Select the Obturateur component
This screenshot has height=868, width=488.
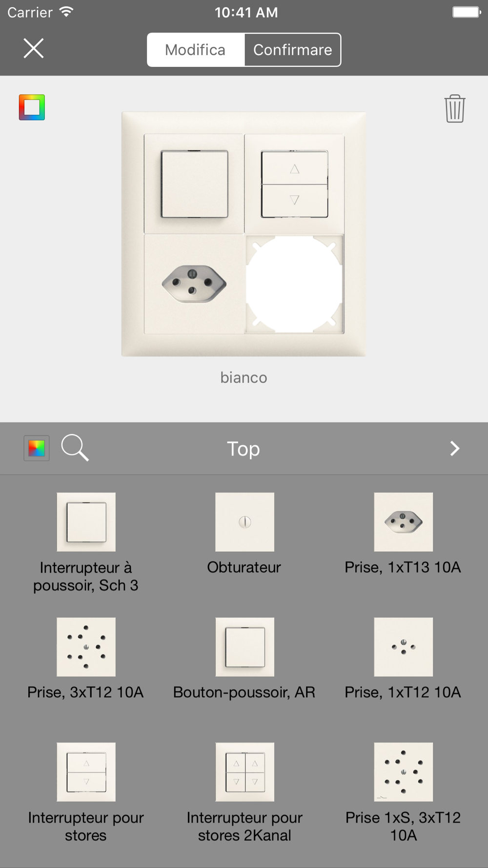click(x=244, y=522)
